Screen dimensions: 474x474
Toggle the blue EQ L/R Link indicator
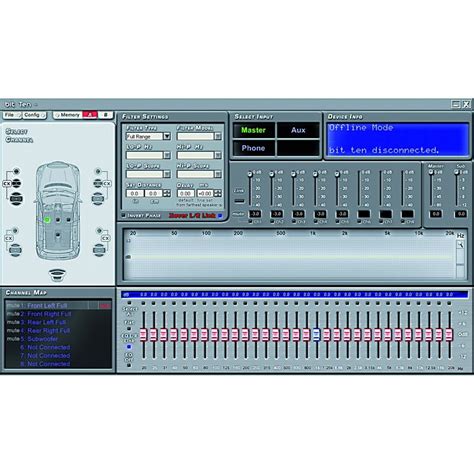pyautogui.click(x=129, y=347)
